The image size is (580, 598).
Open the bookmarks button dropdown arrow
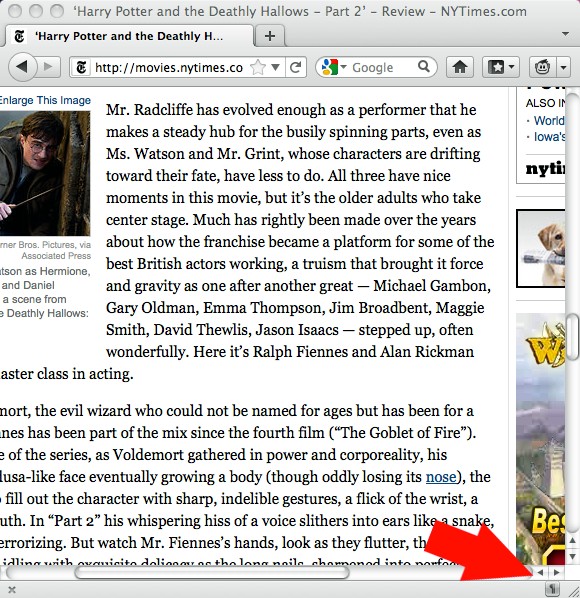(x=512, y=68)
